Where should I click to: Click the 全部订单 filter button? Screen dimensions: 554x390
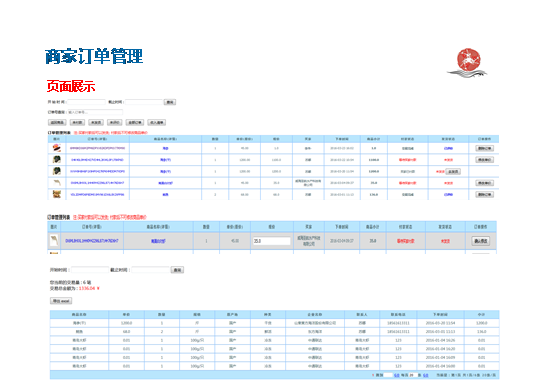coord(135,122)
